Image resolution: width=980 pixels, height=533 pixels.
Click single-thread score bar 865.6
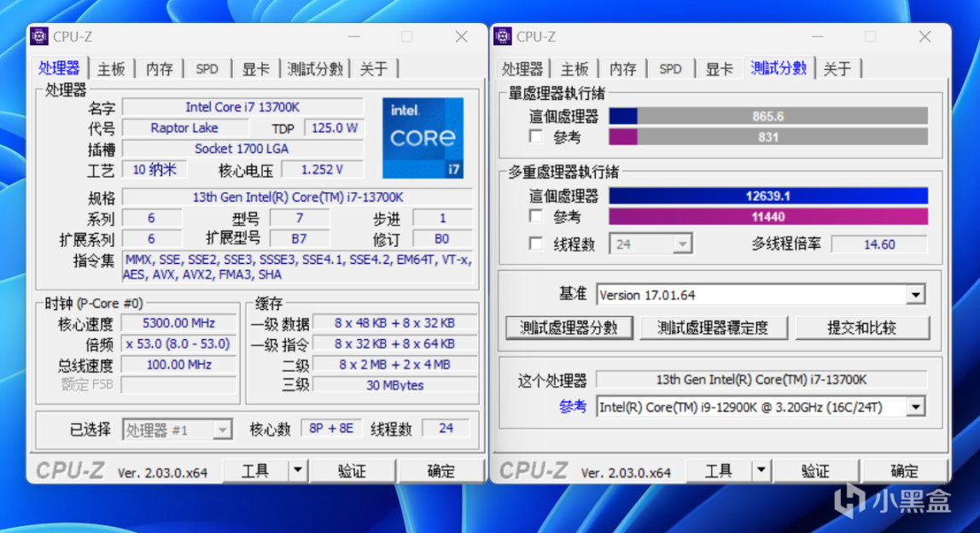[x=768, y=115]
